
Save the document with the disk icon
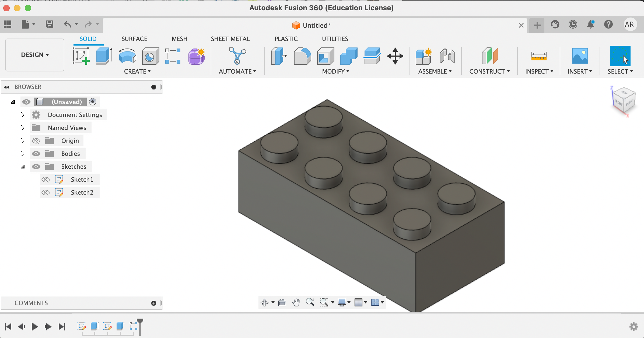click(x=49, y=24)
